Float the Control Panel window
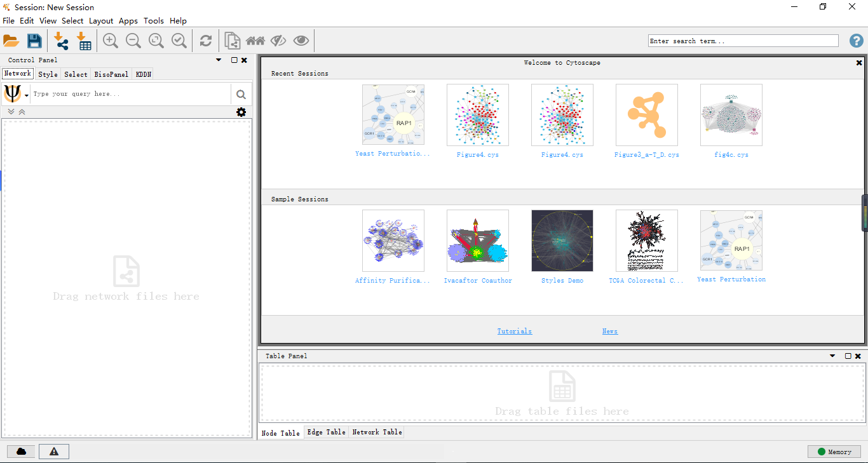 [x=234, y=60]
